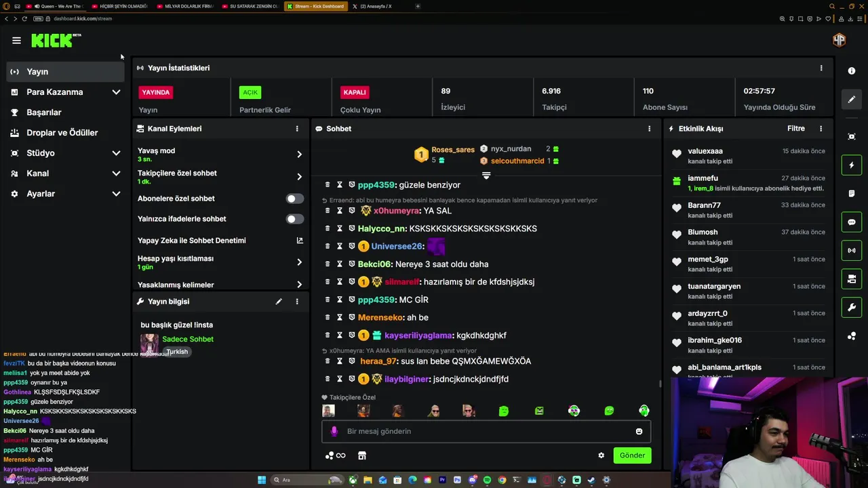868x488 pixels.
Task: Click the chat scrollbar
Action: [x=660, y=384]
